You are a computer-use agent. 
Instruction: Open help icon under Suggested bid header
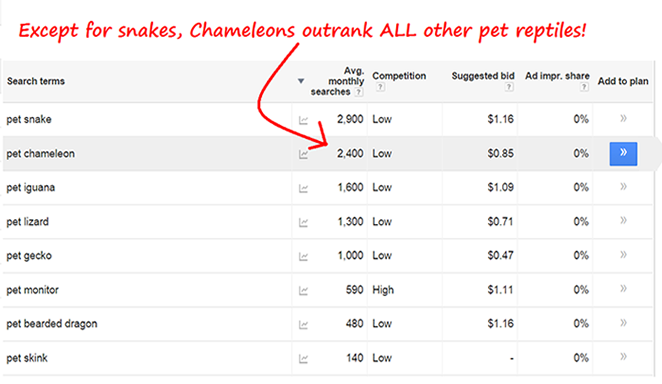coord(509,87)
